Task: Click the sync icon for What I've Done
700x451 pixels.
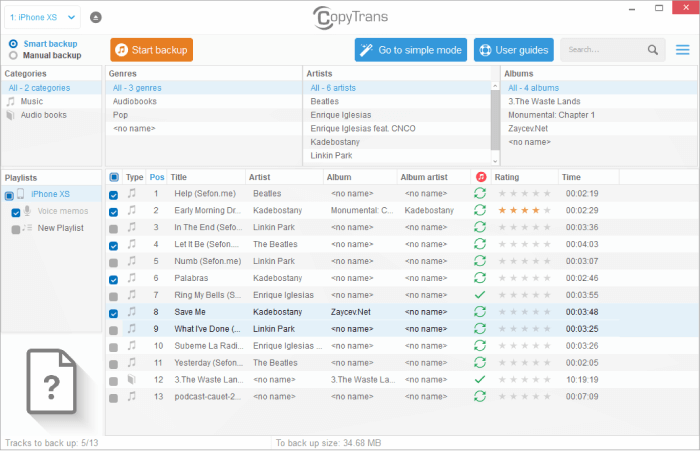Action: pos(480,329)
